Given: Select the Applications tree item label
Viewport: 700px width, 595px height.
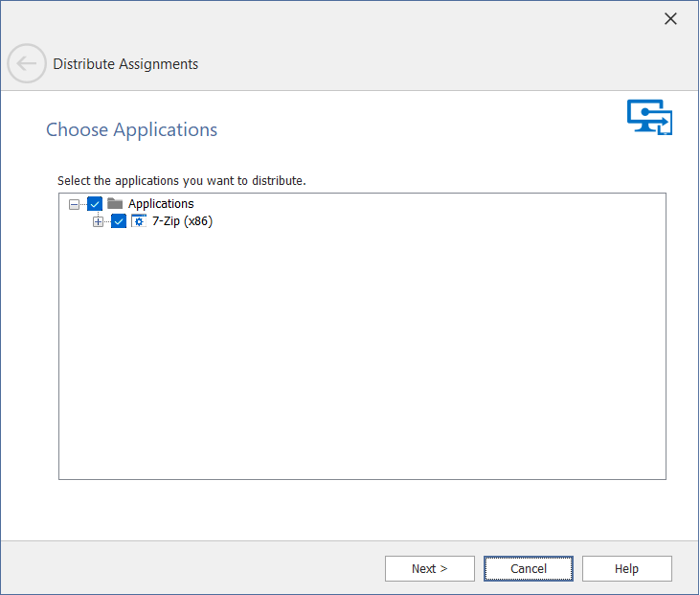Looking at the screenshot, I should (x=161, y=203).
